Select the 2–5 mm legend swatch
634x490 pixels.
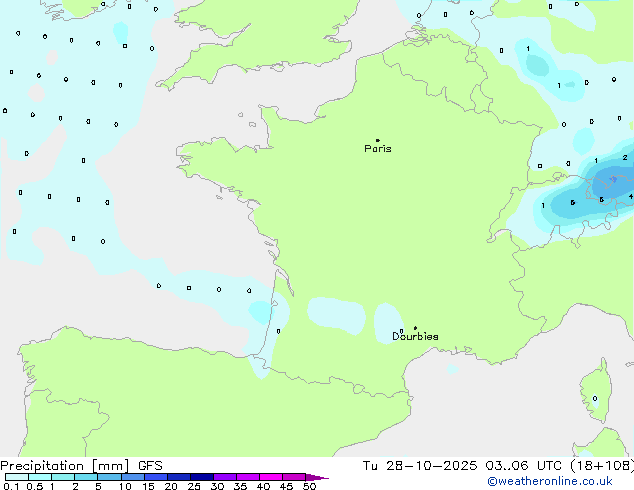86,477
